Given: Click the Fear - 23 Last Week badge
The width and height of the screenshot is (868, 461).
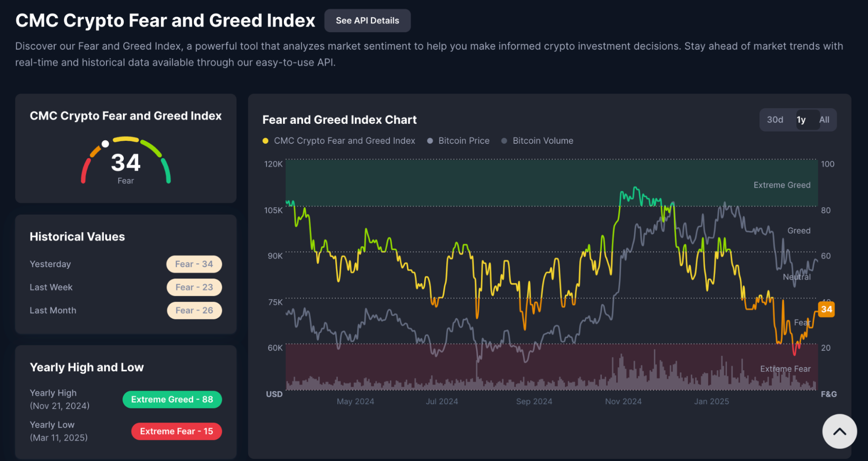Looking at the screenshot, I should [x=194, y=287].
